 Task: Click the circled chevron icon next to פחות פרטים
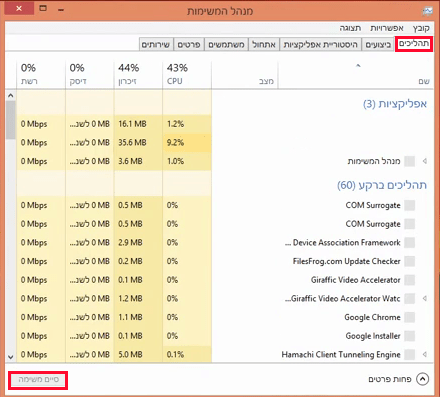coord(422,379)
